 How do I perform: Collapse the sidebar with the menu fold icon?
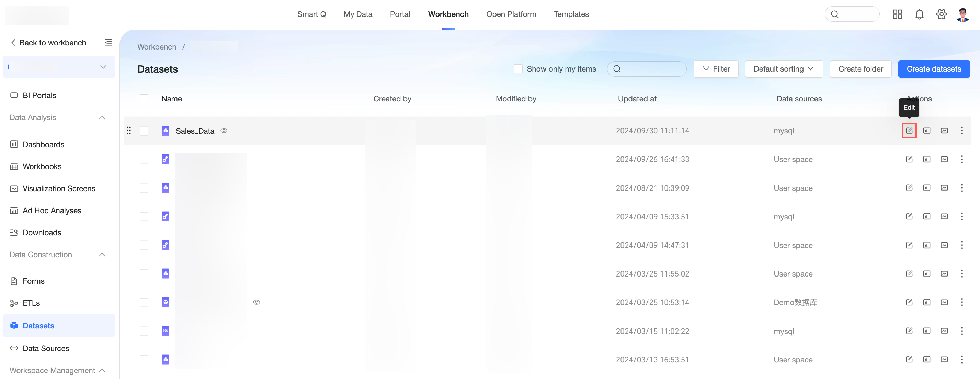click(x=109, y=43)
